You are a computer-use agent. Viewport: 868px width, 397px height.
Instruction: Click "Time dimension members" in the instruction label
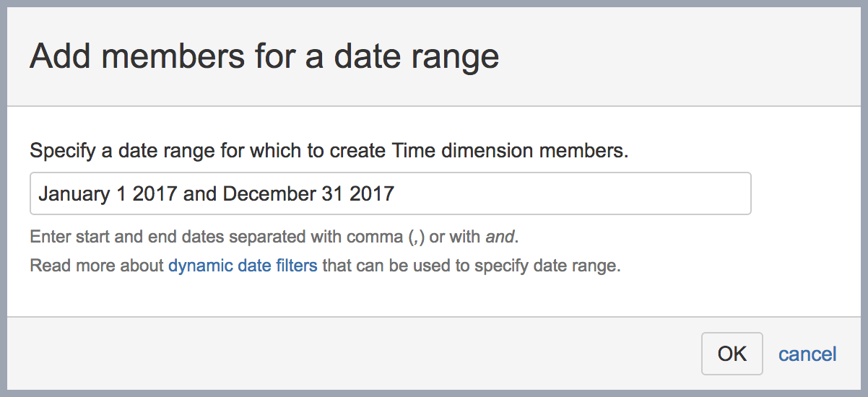click(x=510, y=152)
